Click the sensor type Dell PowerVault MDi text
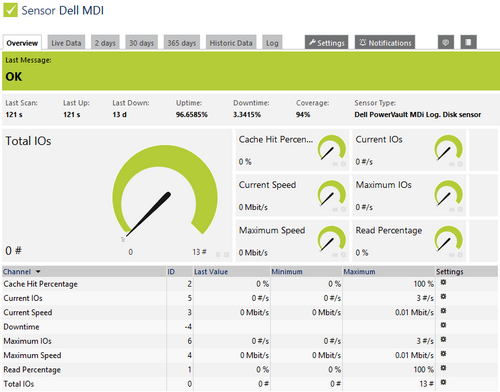500x392 pixels. point(418,115)
